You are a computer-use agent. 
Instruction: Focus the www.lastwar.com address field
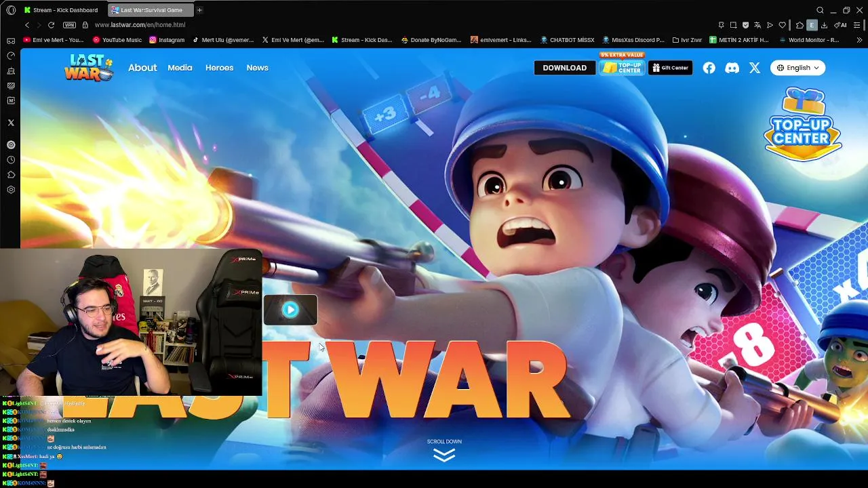click(x=140, y=25)
